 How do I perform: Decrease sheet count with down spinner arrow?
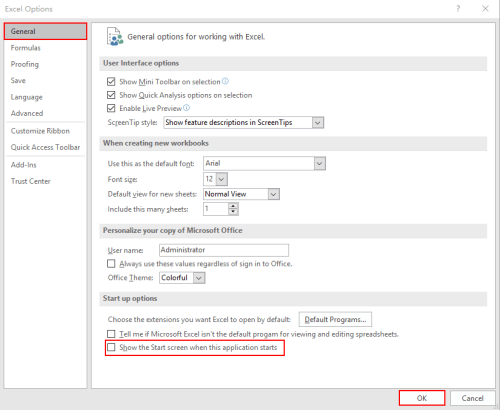[233, 212]
